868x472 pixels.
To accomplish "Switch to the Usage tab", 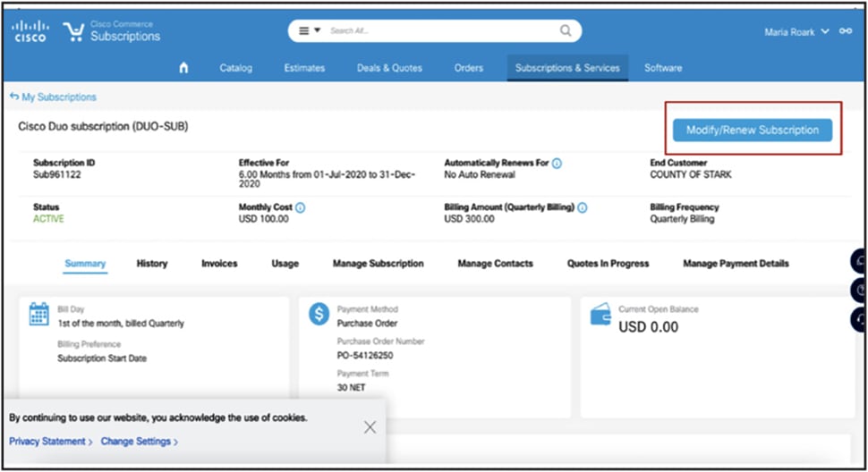I will 285,264.
